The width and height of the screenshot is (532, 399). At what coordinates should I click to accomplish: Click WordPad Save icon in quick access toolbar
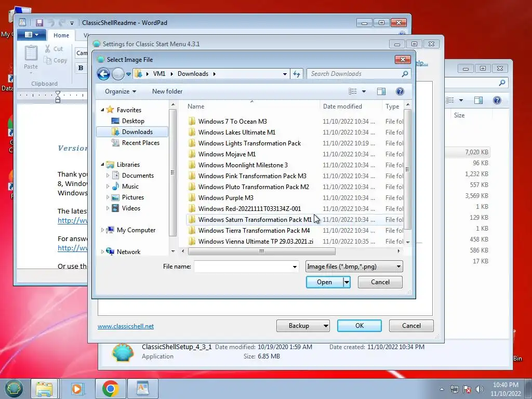pyautogui.click(x=39, y=23)
